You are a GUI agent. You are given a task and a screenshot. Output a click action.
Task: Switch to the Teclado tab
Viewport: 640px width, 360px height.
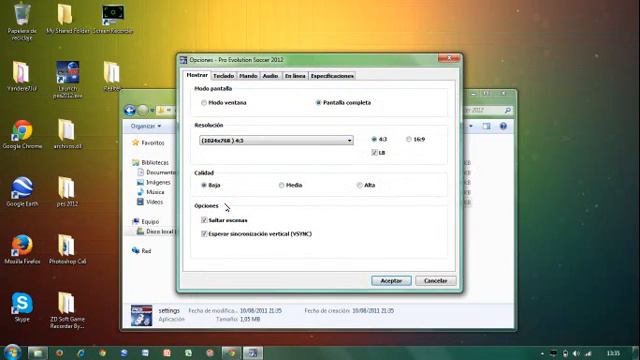(x=223, y=76)
